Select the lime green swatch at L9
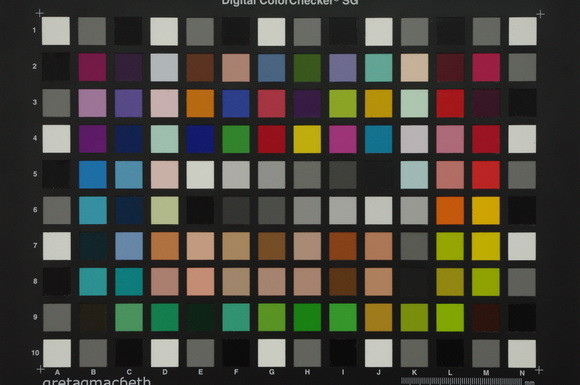 450,318
